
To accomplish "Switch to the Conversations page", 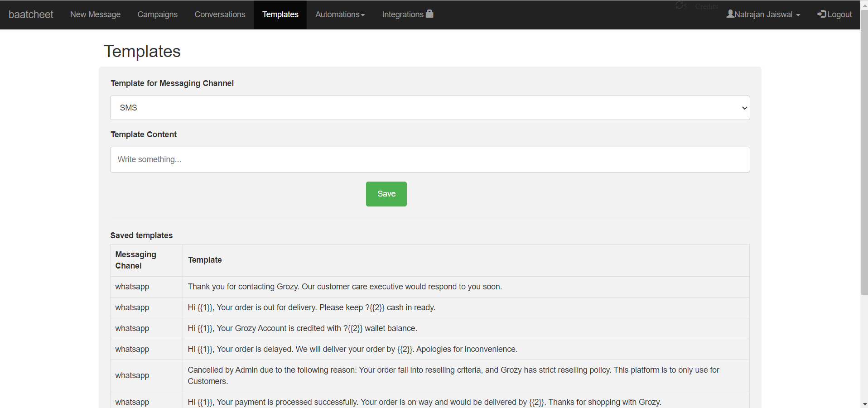I will tap(220, 14).
